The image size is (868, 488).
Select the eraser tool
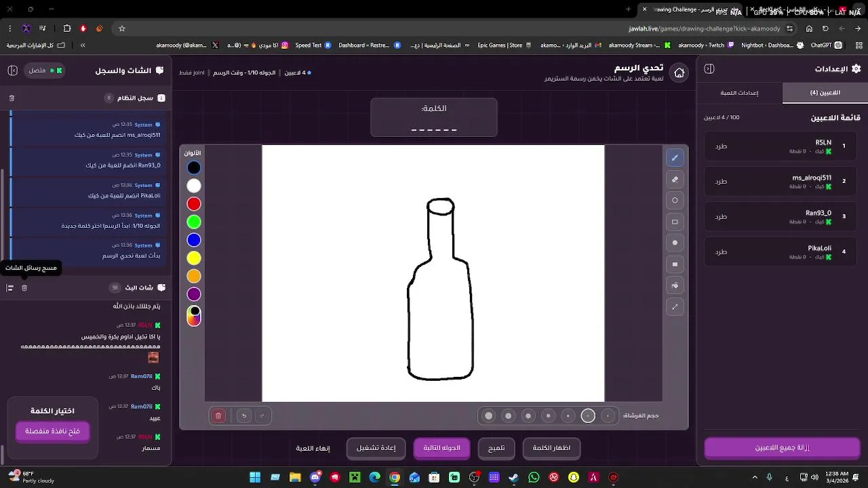coord(675,180)
